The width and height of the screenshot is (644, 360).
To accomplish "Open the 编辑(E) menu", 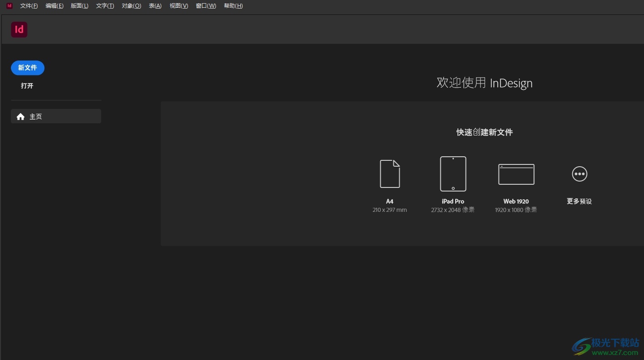I will click(54, 6).
